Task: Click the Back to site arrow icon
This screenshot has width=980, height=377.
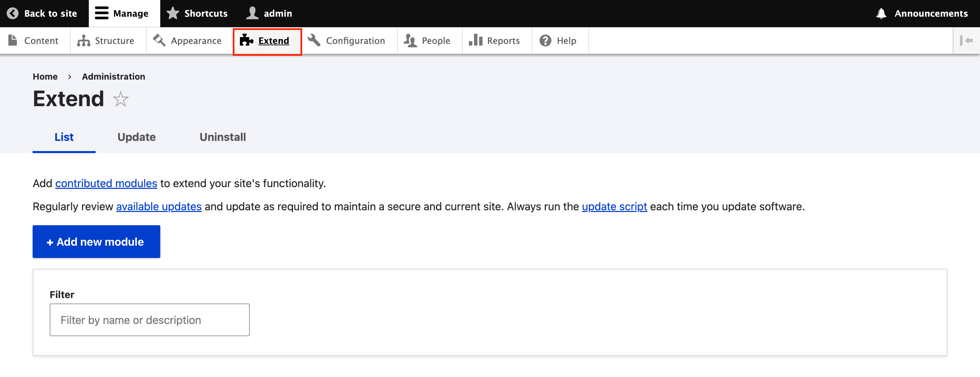Action: [13, 13]
